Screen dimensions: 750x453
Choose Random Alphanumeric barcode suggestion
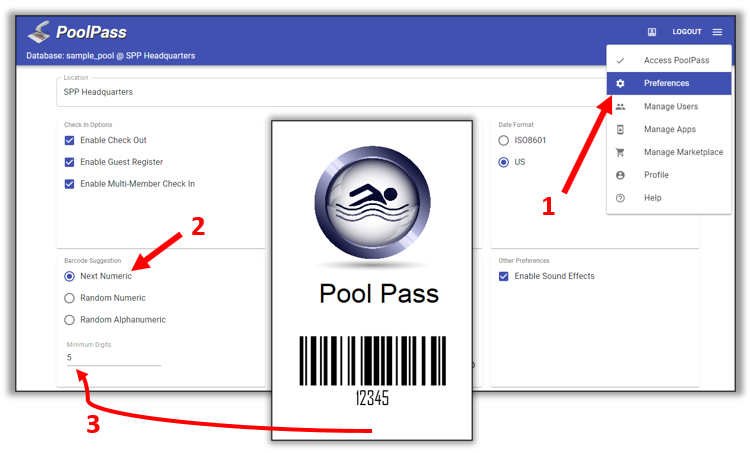pyautogui.click(x=69, y=320)
